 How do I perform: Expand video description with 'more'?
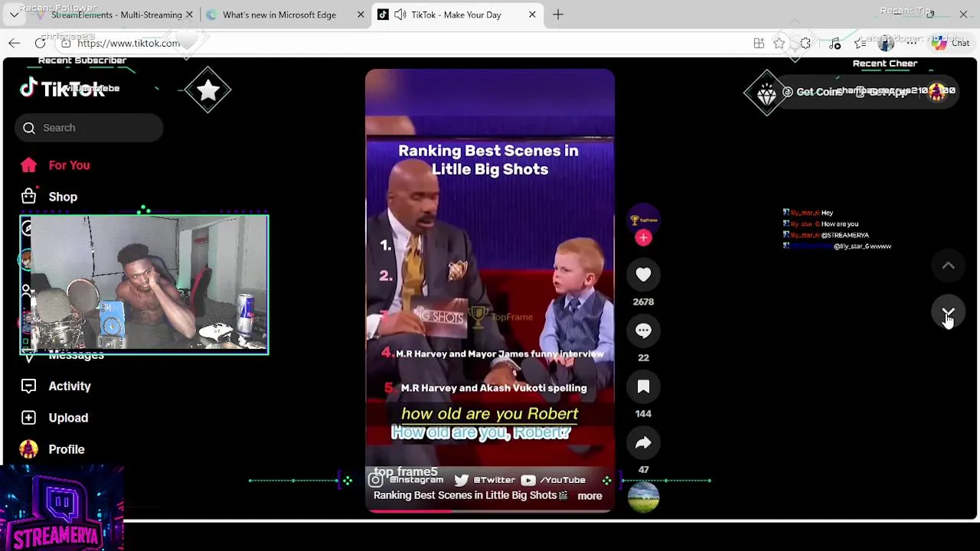click(590, 496)
